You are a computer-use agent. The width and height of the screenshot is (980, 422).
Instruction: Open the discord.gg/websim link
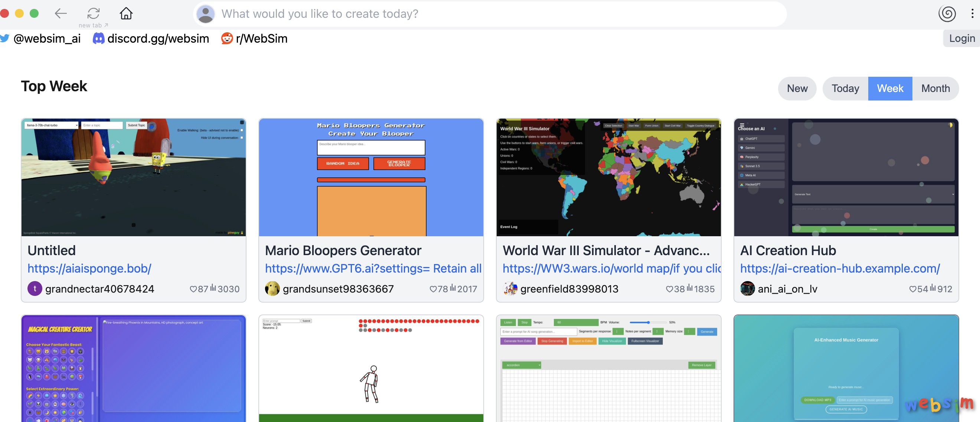tap(158, 39)
